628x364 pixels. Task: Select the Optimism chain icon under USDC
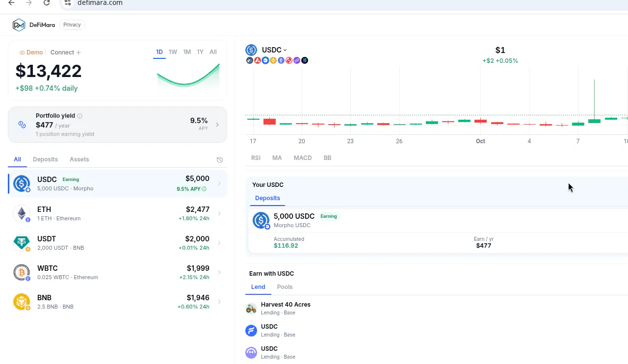[x=289, y=60]
